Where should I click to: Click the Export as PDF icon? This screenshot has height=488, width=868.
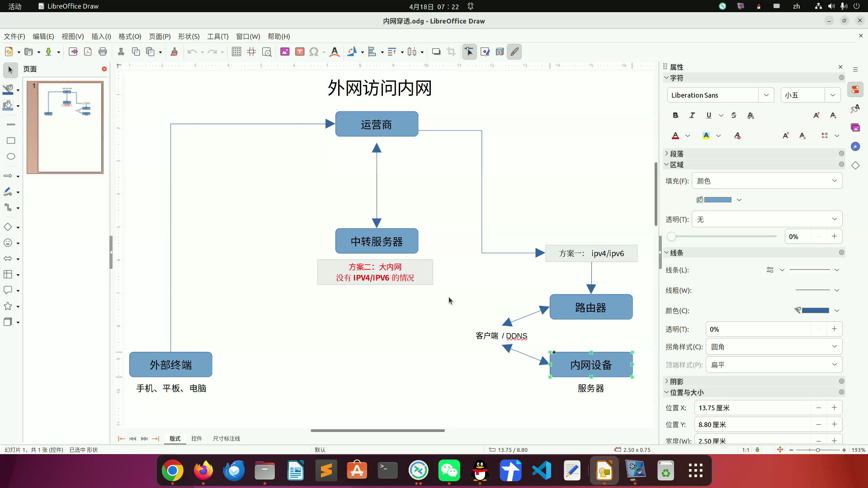88,52
